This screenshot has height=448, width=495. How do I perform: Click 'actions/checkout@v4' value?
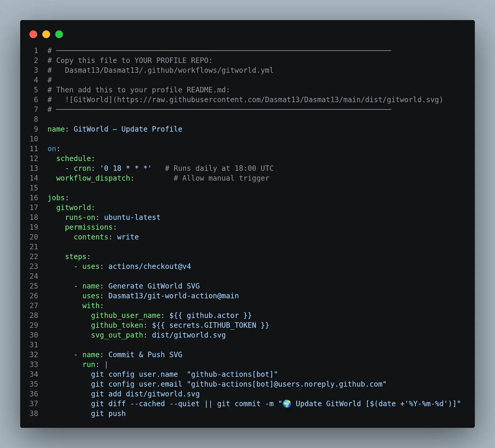click(x=150, y=266)
